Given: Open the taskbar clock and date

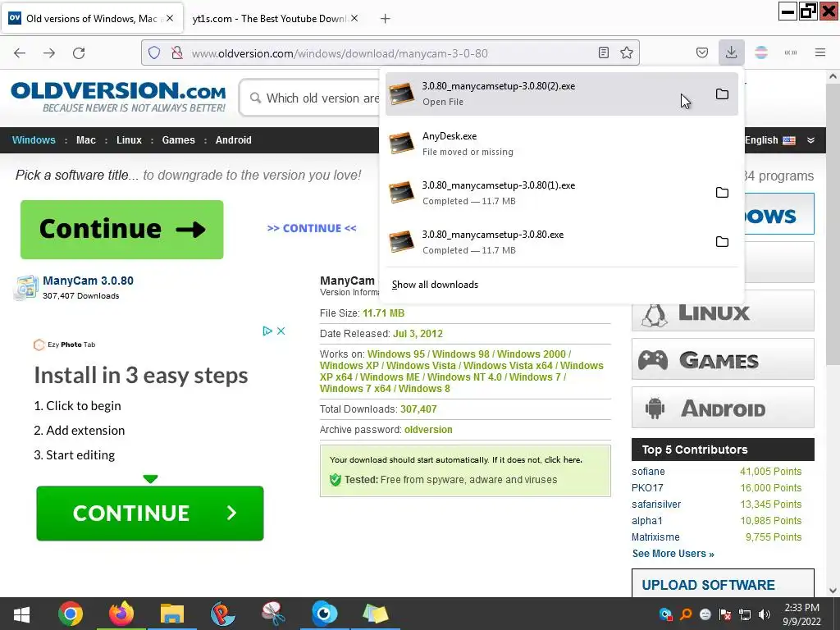Looking at the screenshot, I should point(801,614).
